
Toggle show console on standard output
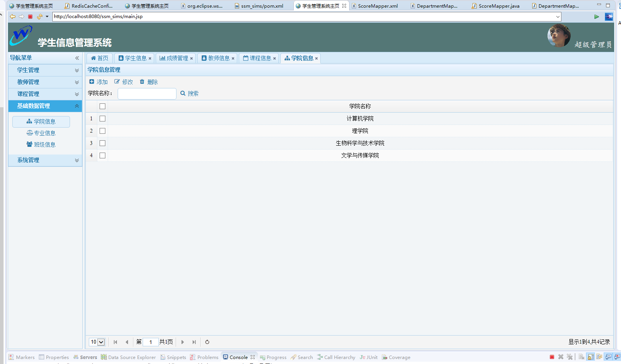[x=608, y=357]
